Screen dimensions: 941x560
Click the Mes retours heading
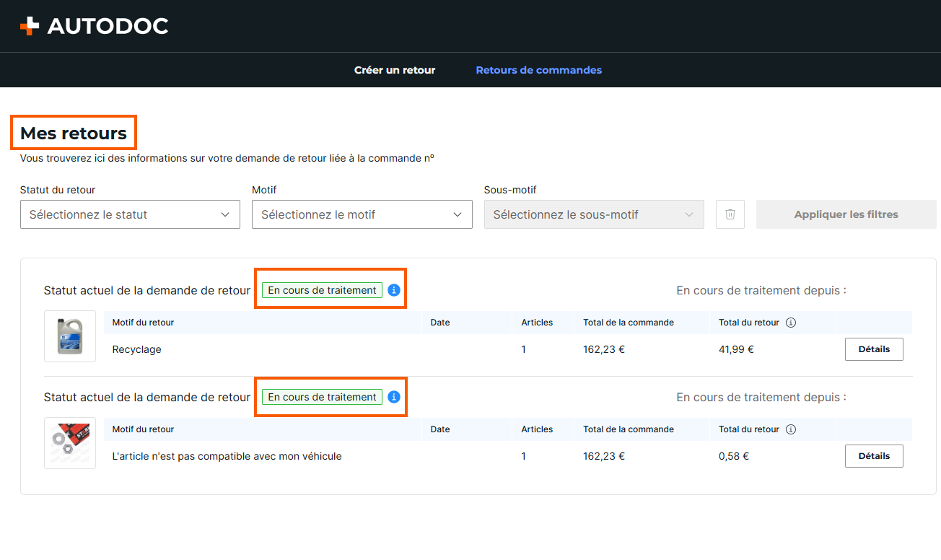pyautogui.click(x=74, y=133)
